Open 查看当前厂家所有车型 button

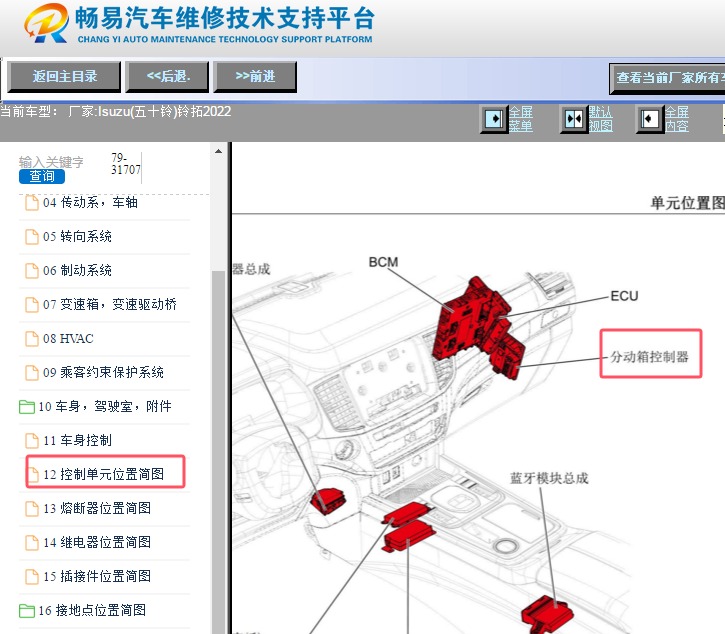[x=667, y=78]
